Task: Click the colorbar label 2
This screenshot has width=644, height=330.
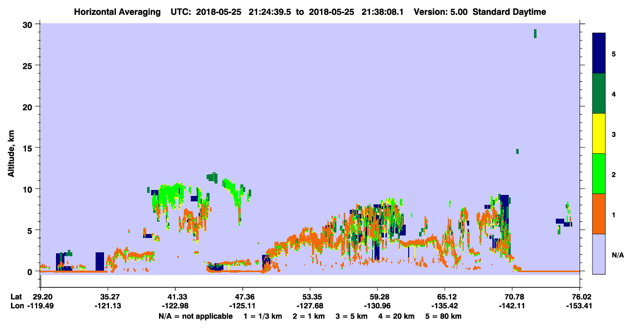Action: pos(614,174)
